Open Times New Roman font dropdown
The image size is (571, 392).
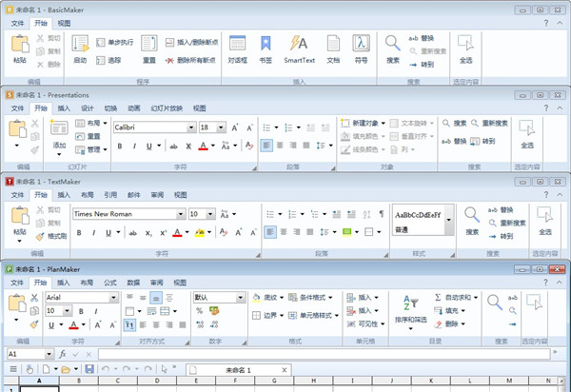(x=181, y=214)
